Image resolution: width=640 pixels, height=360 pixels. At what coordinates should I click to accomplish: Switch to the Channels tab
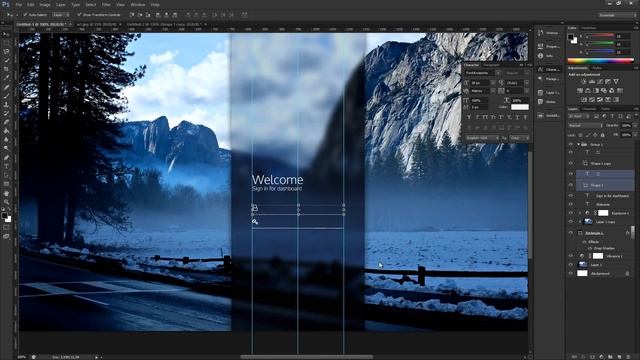(x=589, y=109)
